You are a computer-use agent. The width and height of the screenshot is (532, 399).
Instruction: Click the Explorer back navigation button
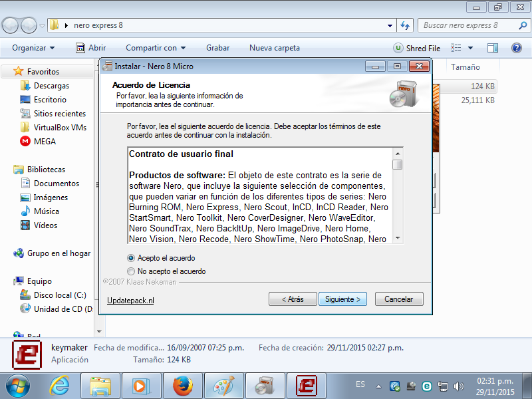click(x=10, y=25)
